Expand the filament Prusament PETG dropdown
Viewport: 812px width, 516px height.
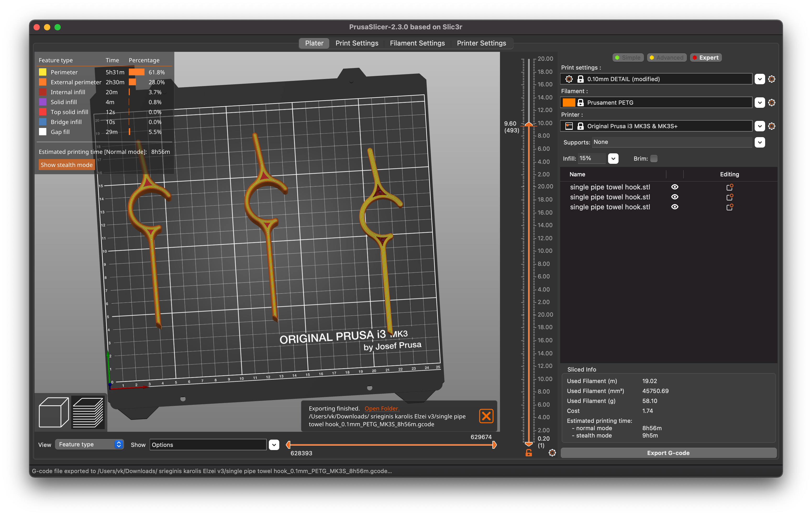[760, 102]
